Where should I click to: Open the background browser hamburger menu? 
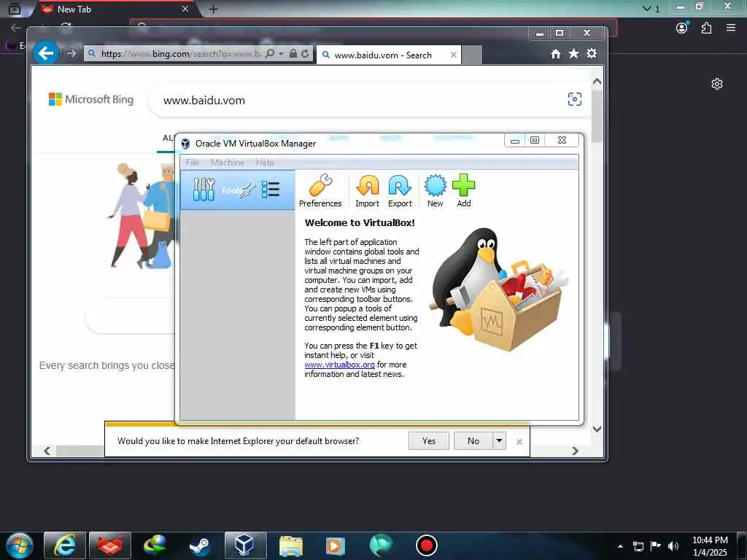click(x=731, y=28)
